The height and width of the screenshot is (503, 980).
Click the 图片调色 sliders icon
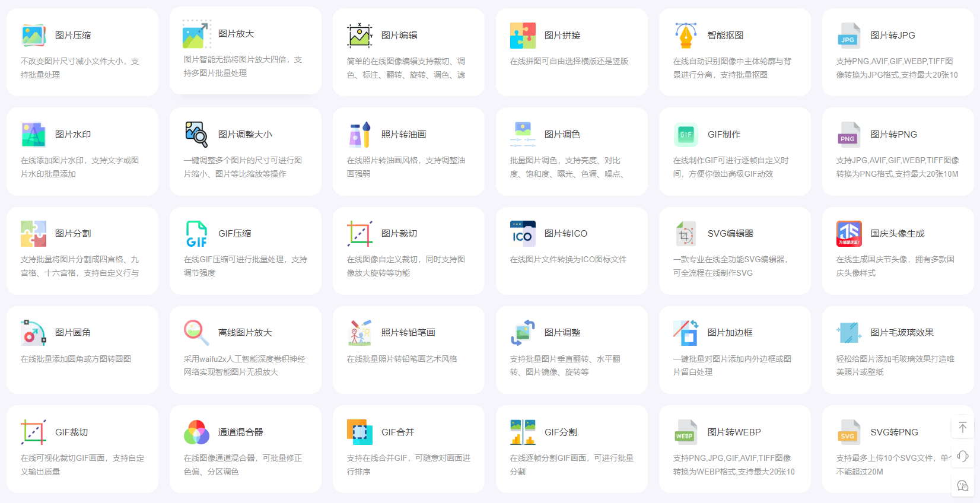click(523, 135)
